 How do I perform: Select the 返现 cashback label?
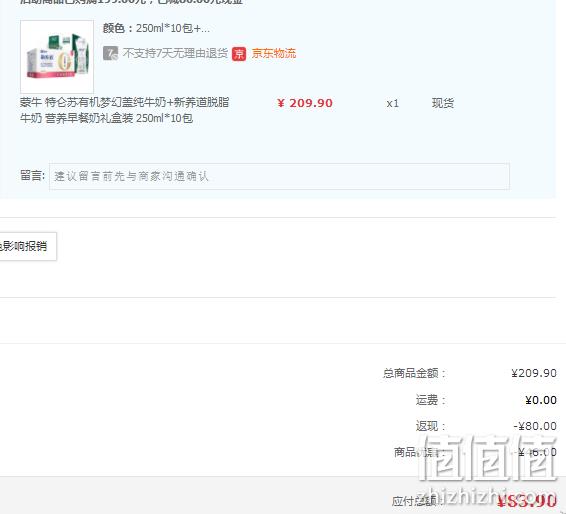[430, 426]
